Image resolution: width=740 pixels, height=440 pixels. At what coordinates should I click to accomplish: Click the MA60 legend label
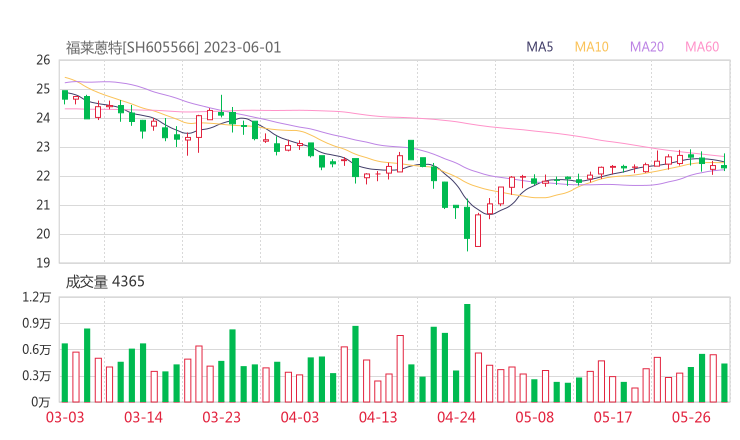(702, 47)
